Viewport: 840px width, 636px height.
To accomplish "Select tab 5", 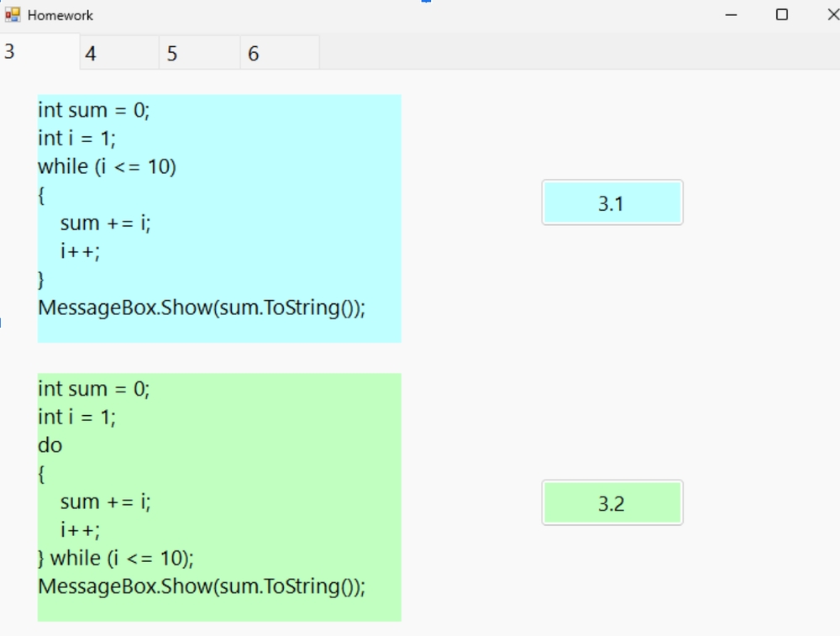I will [x=199, y=53].
